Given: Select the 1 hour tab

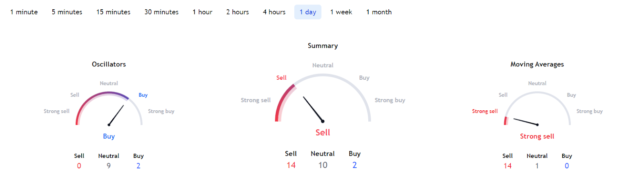Looking at the screenshot, I should tap(202, 12).
